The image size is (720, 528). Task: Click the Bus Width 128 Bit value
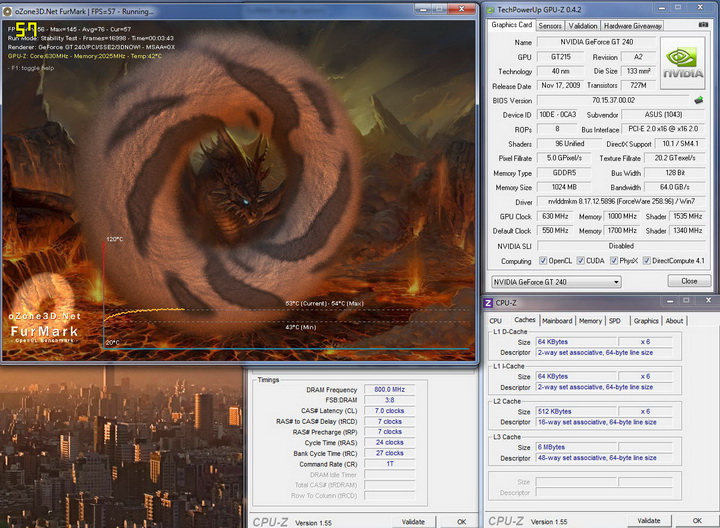point(675,173)
